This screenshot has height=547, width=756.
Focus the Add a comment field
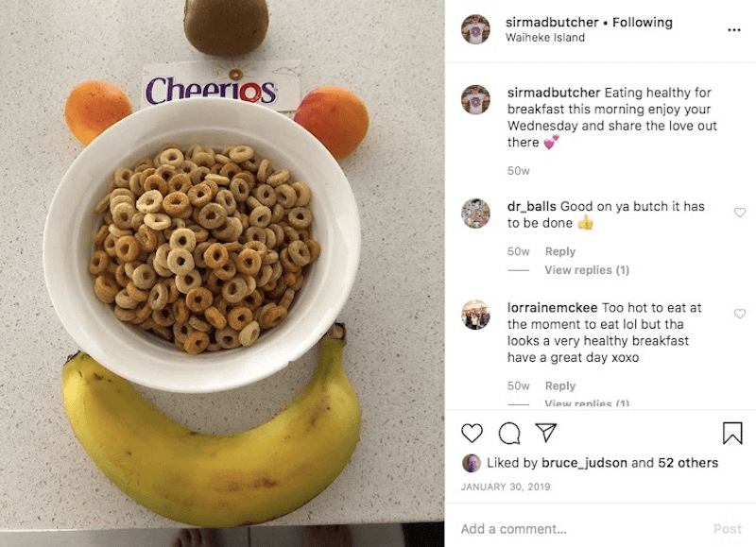click(578, 529)
